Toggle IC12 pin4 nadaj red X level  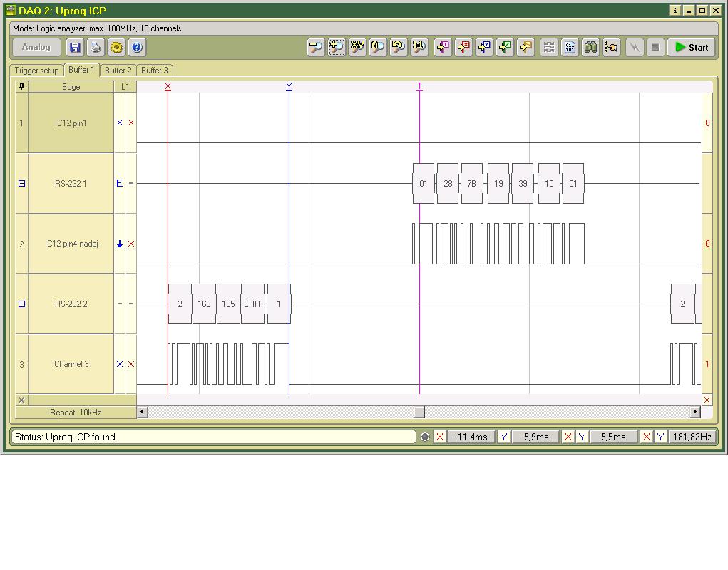click(x=131, y=244)
